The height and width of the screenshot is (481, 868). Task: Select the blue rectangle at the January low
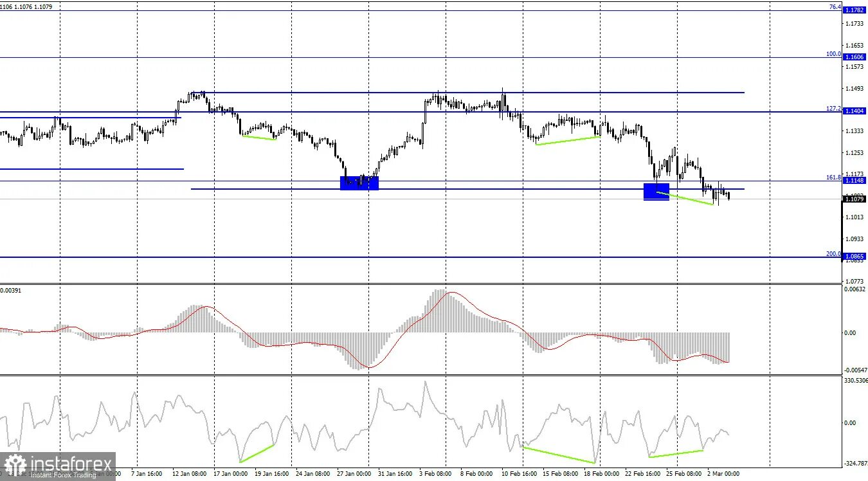(359, 183)
